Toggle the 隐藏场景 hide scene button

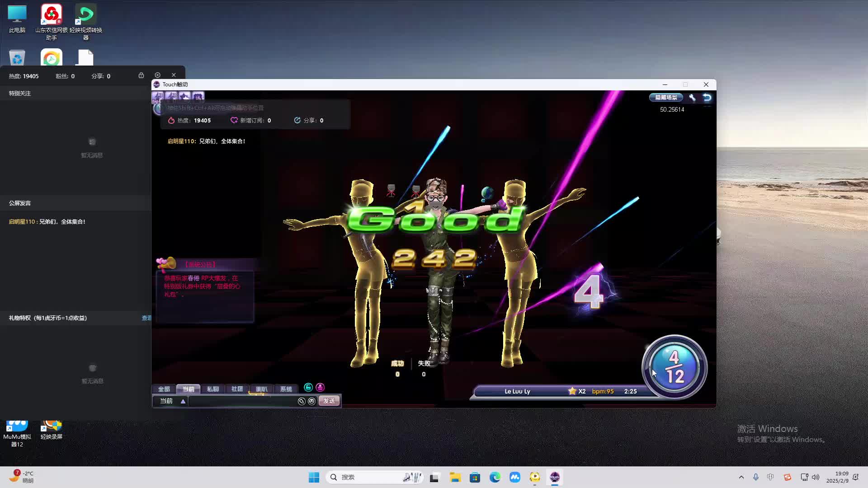click(666, 98)
